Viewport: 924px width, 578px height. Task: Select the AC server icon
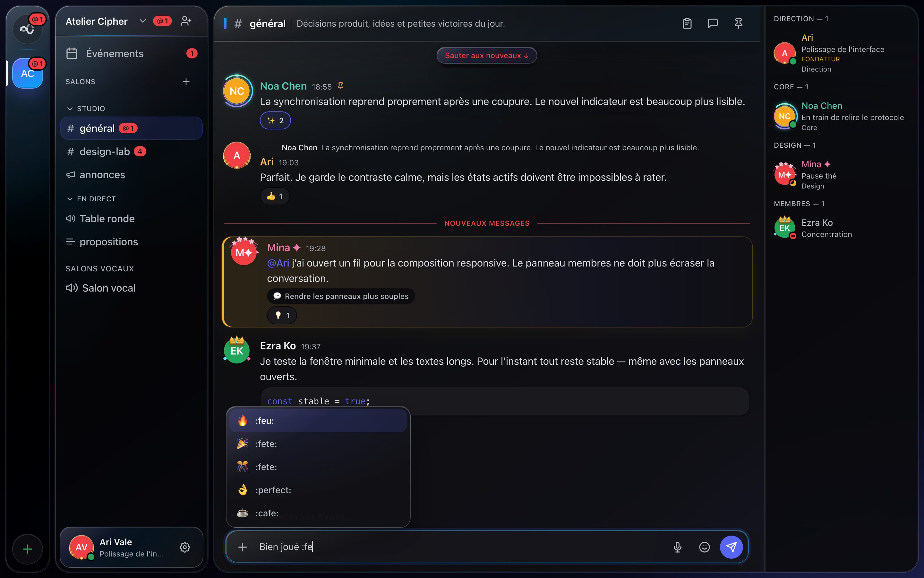pos(28,74)
